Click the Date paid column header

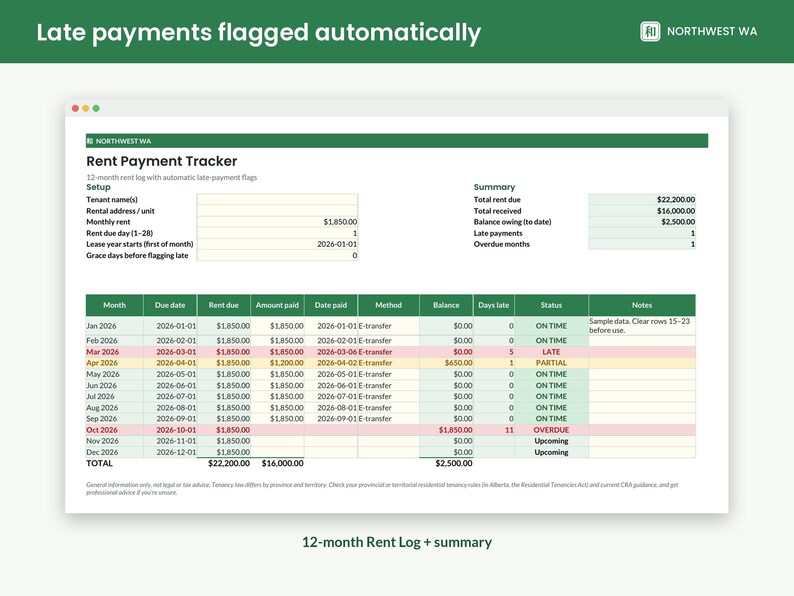pos(331,305)
